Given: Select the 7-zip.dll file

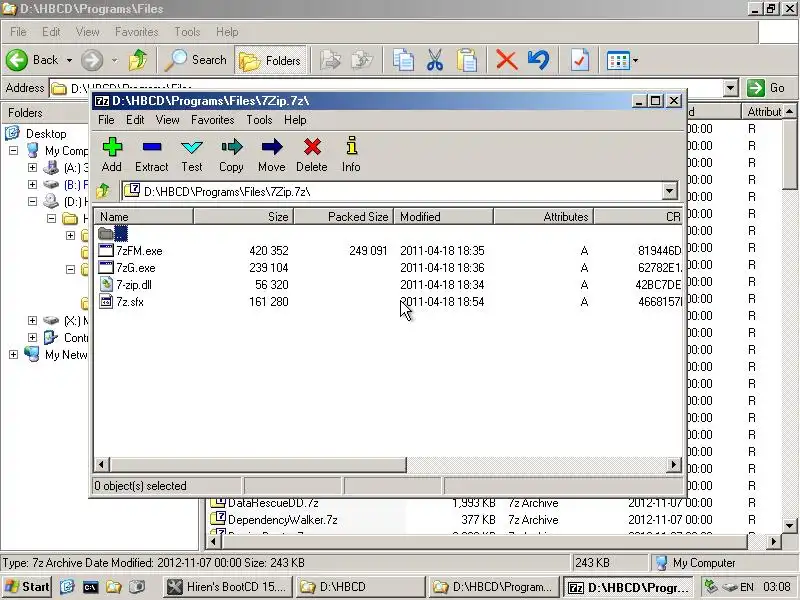Looking at the screenshot, I should pos(126,285).
